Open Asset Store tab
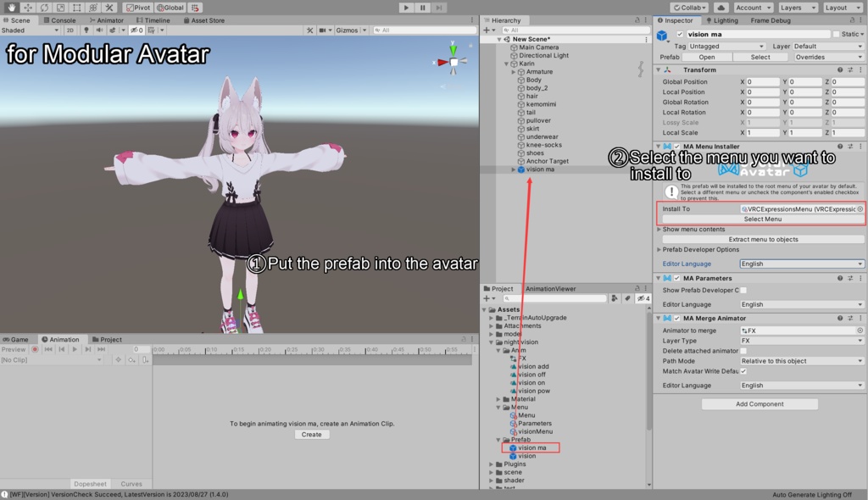Image resolution: width=868 pixels, height=500 pixels. 203,20
